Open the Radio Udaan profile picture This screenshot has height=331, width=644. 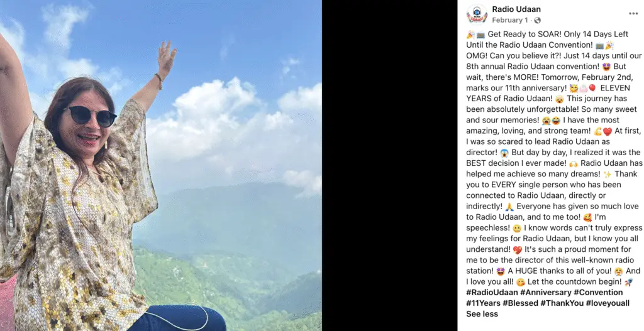point(477,14)
